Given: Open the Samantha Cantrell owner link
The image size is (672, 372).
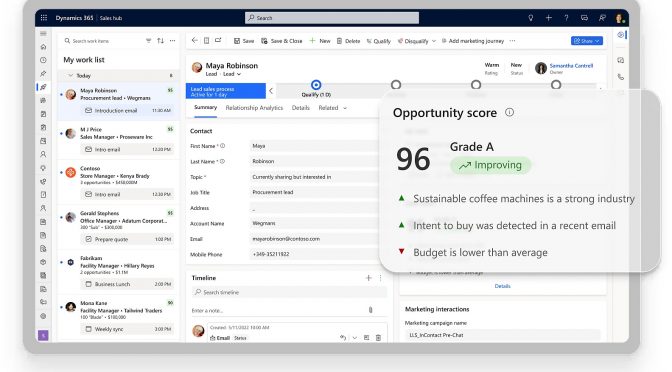Looking at the screenshot, I should point(571,66).
